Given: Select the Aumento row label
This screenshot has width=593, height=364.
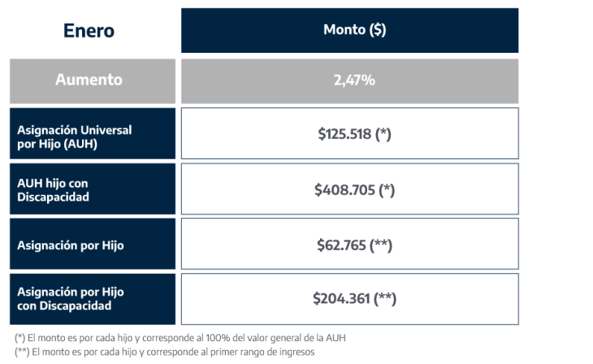Looking at the screenshot, I should (89, 80).
